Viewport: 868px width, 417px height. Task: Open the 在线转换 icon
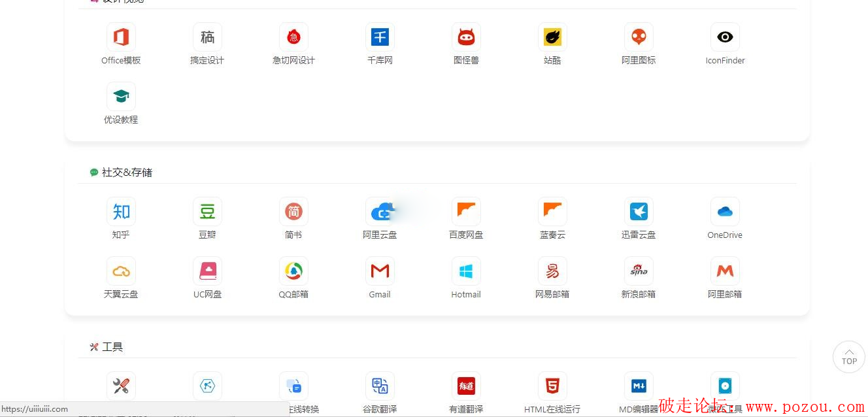293,386
